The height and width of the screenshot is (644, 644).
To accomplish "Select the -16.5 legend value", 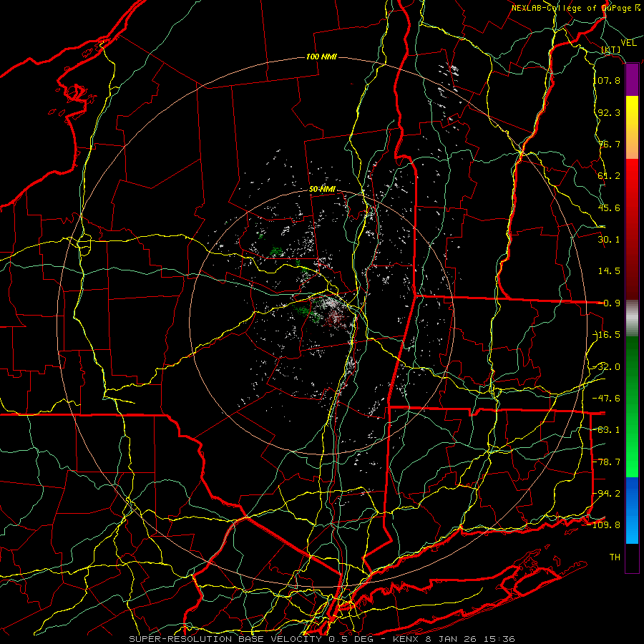I will tap(607, 335).
